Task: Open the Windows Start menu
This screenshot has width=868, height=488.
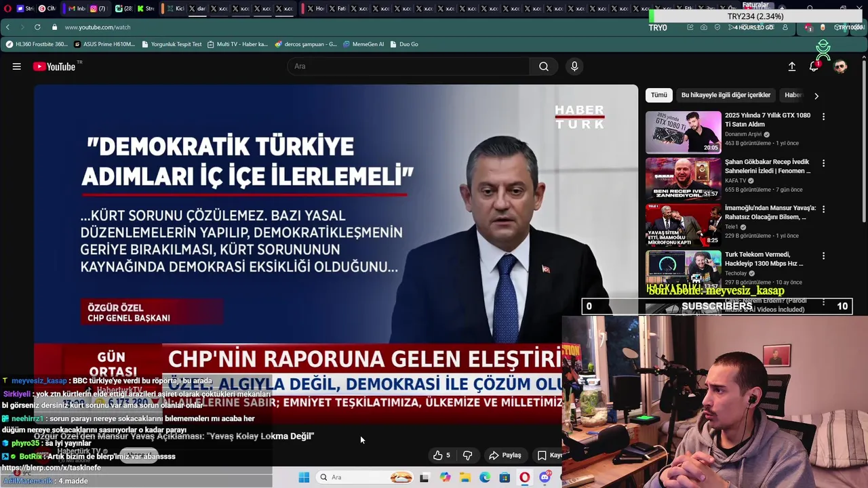Action: (304, 477)
